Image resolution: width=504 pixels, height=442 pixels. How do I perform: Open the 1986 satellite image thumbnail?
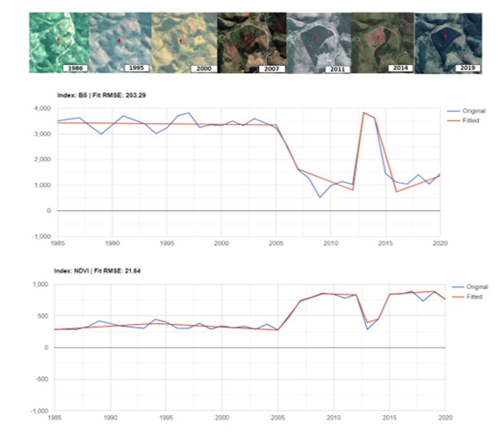coord(60,43)
